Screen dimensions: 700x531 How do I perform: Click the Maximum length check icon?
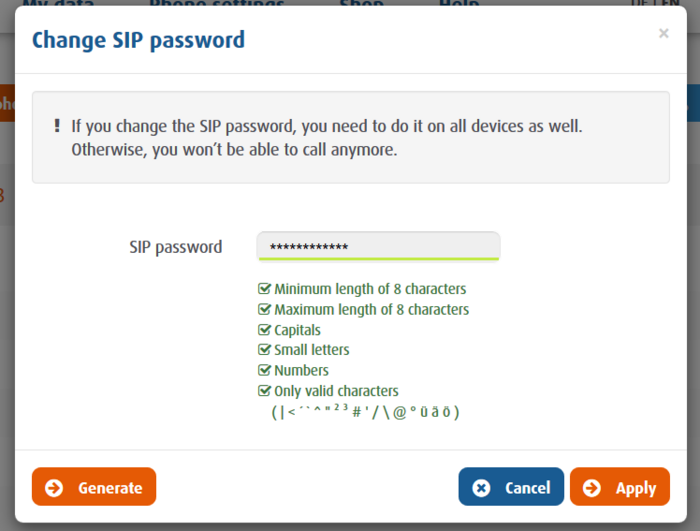point(264,309)
